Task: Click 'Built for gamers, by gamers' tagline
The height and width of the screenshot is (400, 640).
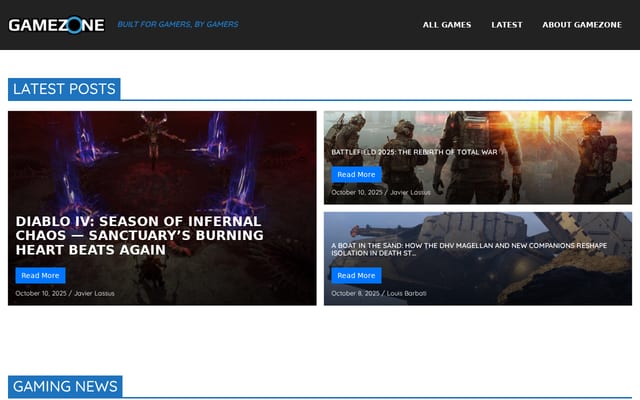Action: [x=178, y=24]
